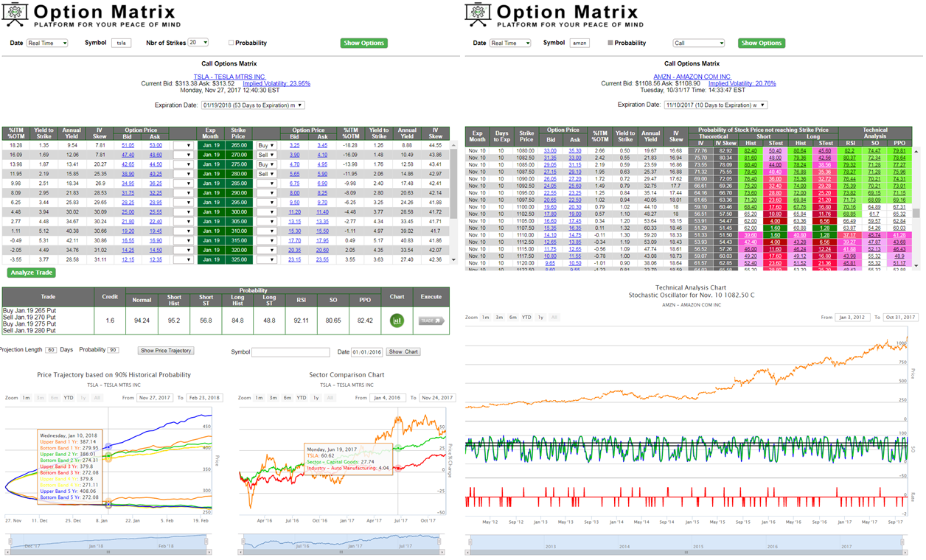Click the Symbol field beside Show Chart
The width and height of the screenshot is (926, 560).
[290, 352]
